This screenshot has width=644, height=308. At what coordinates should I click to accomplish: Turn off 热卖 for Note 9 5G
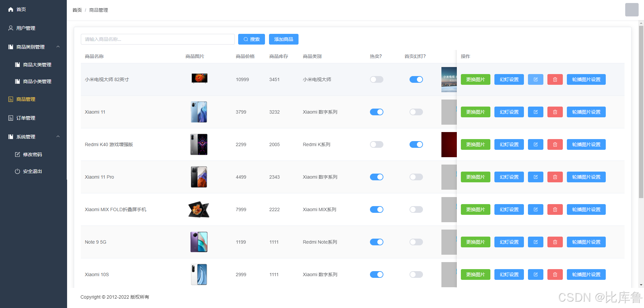click(376, 242)
